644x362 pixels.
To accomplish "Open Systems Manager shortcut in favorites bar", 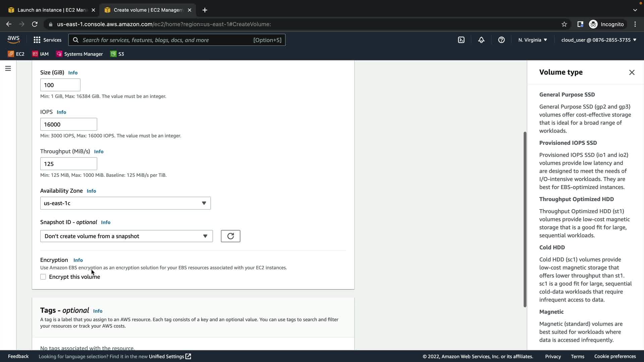I will [79, 54].
